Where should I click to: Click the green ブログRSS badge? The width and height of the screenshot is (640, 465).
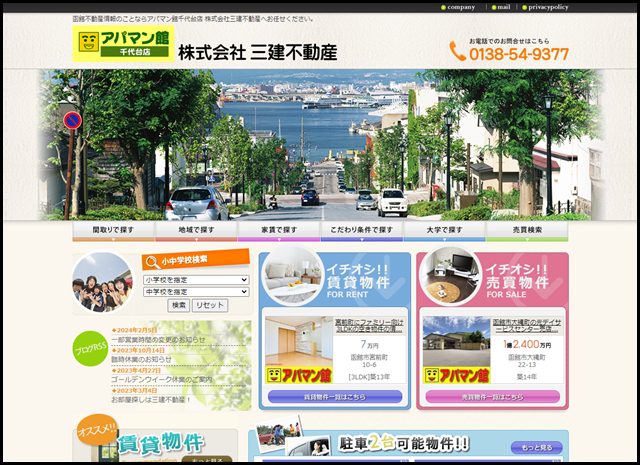coord(90,348)
